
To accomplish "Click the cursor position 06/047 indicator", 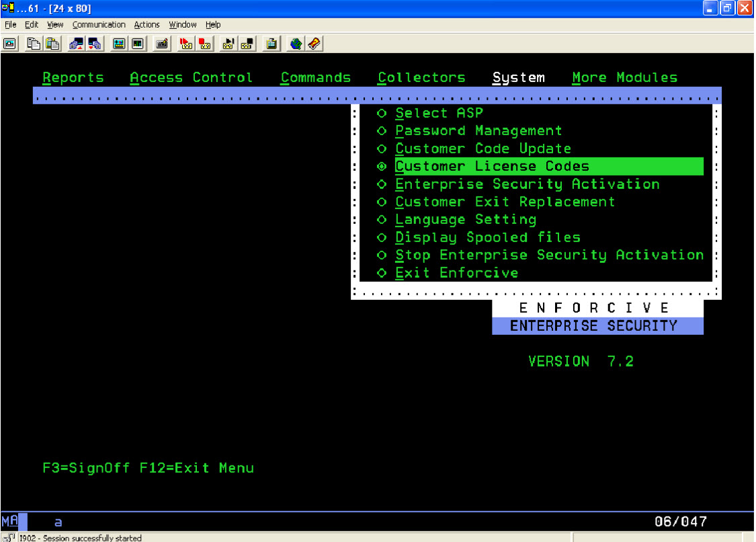I will 681,522.
